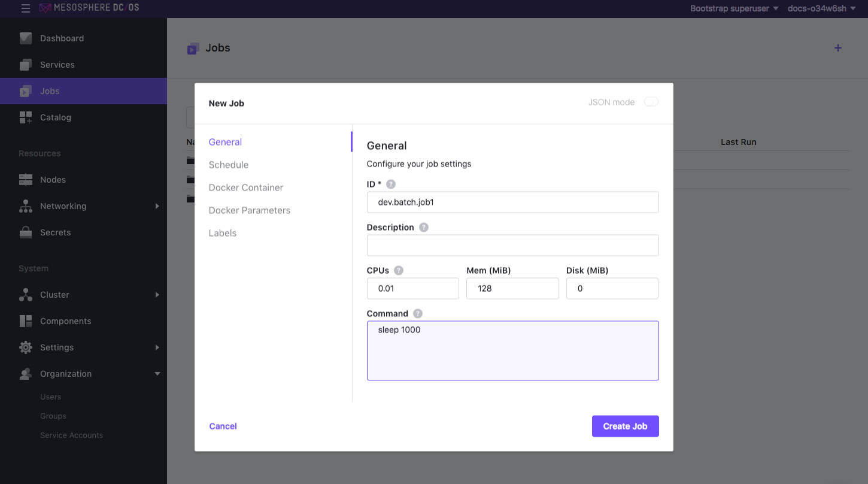Switch to the Schedule tab
The height and width of the screenshot is (484, 868).
tap(229, 165)
